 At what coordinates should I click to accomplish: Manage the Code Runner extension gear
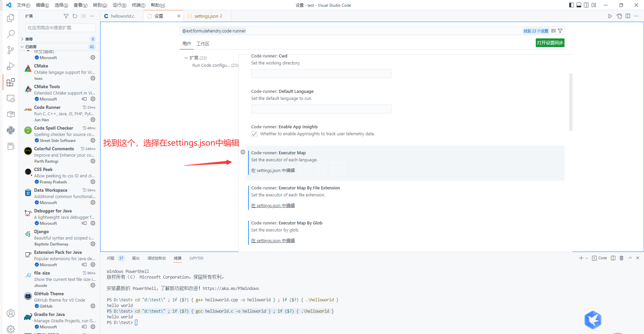(93, 120)
